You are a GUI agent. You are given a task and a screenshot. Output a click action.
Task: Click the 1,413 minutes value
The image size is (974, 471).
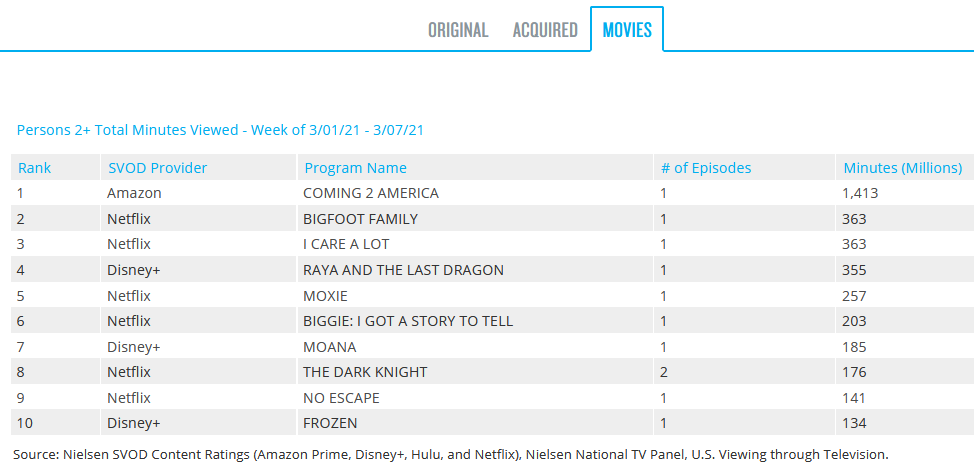[x=860, y=193]
